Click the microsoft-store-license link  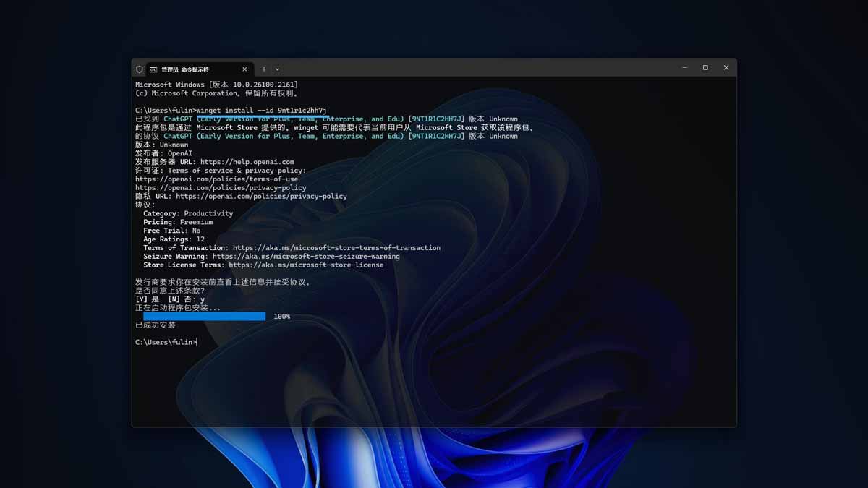point(306,265)
